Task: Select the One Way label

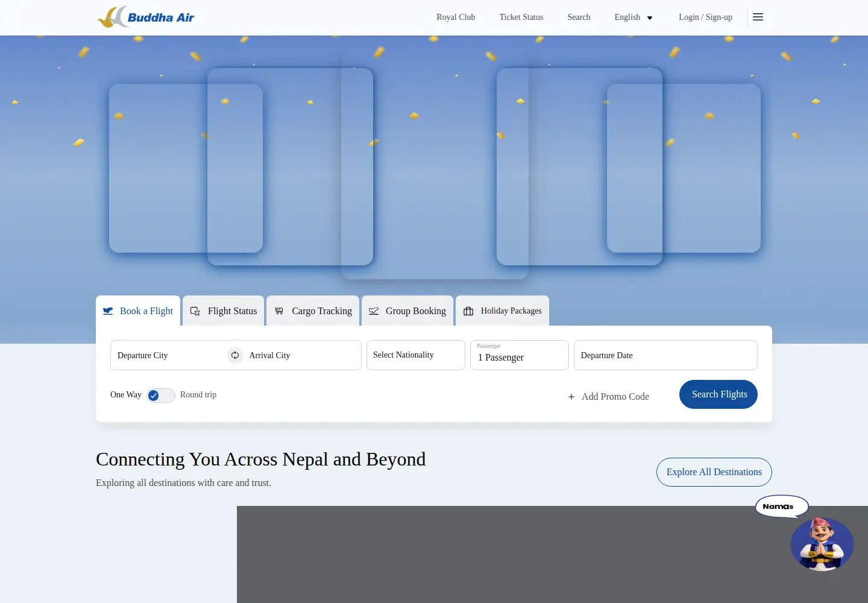Action: (126, 395)
